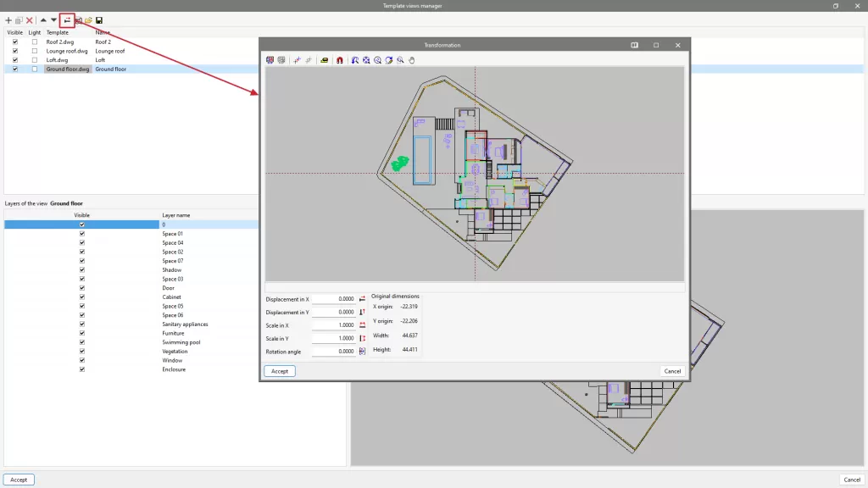This screenshot has width=868, height=488.
Task: Click the Transformation icon highlighted in red
Action: tap(67, 20)
